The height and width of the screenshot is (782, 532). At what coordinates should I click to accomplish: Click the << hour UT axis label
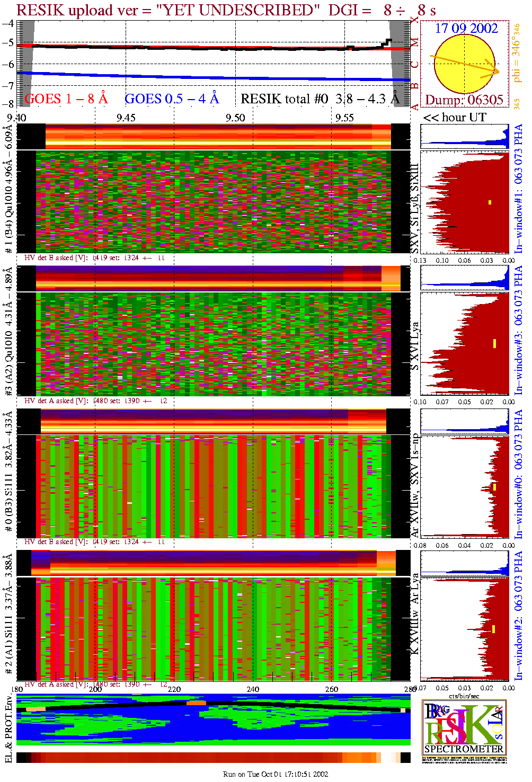(x=455, y=118)
